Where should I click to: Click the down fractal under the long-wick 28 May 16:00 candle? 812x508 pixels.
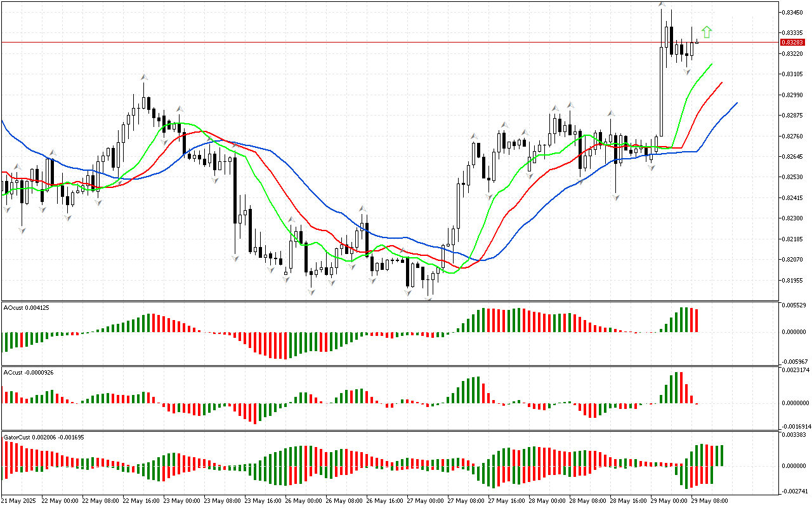615,197
